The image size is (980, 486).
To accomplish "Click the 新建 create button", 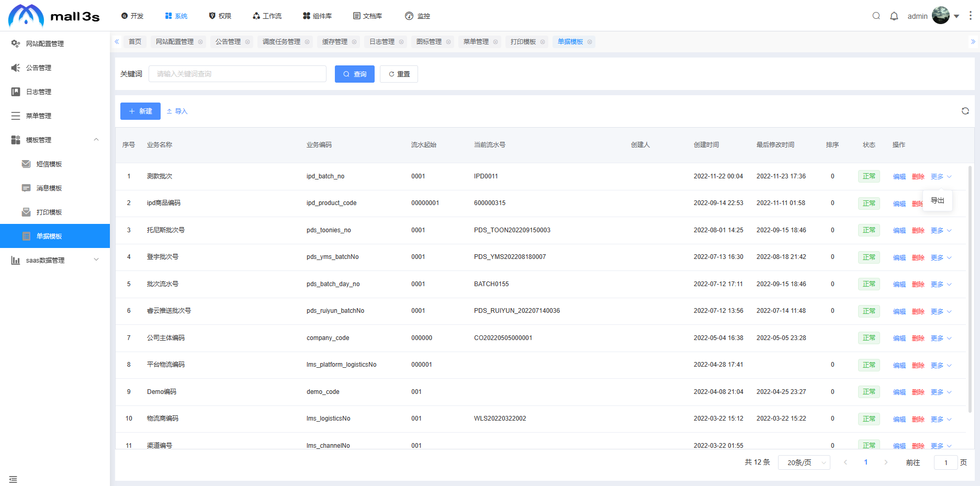I will tap(140, 111).
